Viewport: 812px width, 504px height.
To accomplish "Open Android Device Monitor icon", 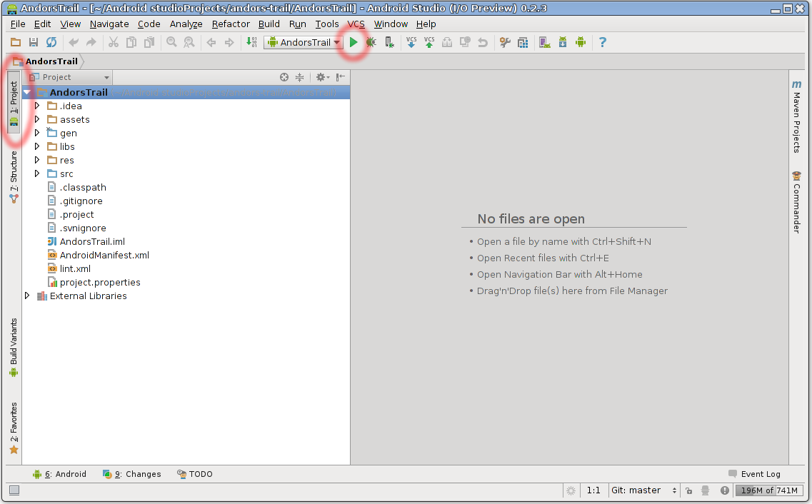I will (x=581, y=42).
